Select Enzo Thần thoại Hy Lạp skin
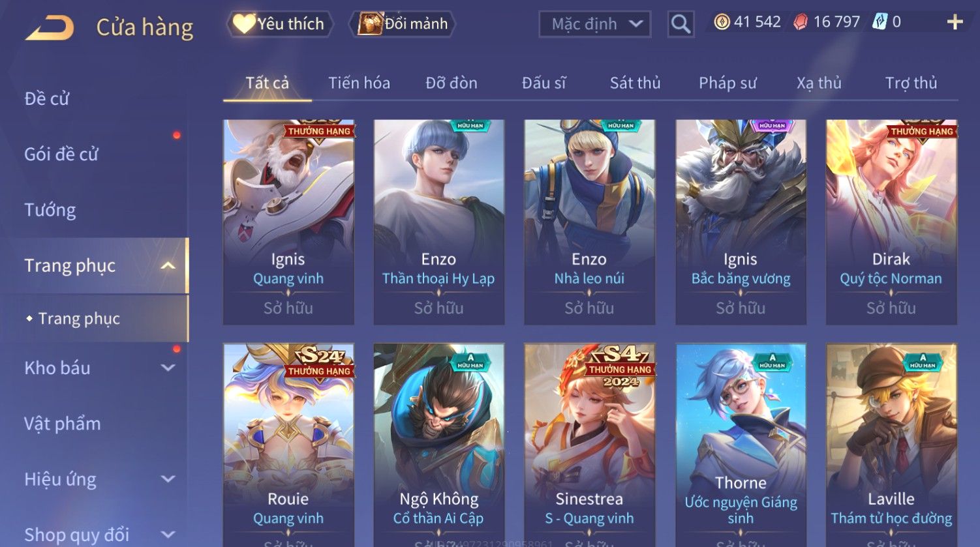This screenshot has height=547, width=980. coord(438,222)
